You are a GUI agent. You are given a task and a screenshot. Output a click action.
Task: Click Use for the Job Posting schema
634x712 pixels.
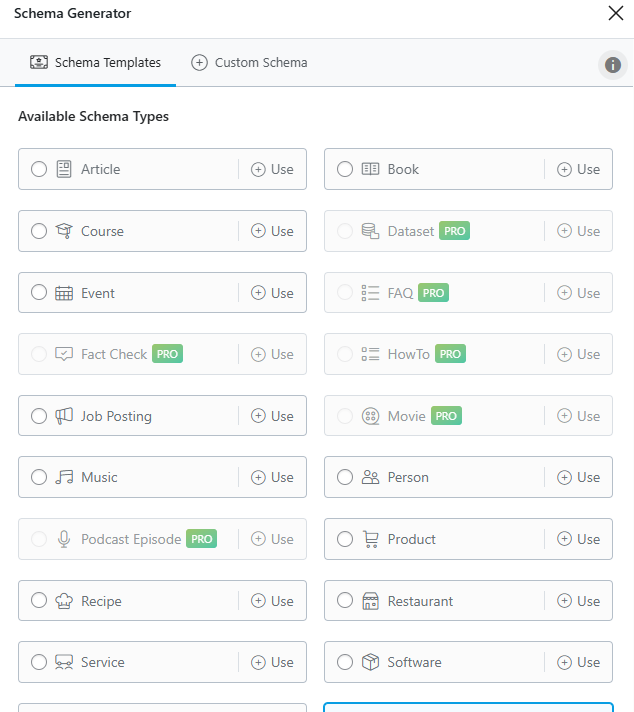[x=272, y=416]
